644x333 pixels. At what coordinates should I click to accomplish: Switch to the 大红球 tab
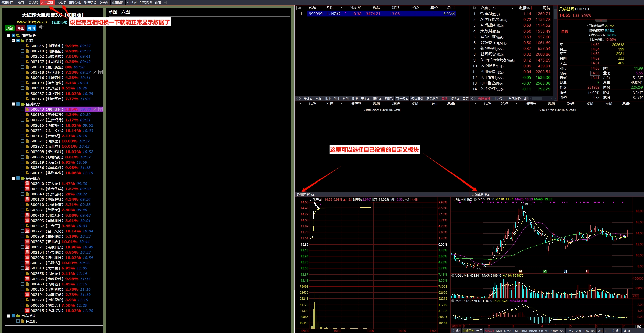click(61, 2)
